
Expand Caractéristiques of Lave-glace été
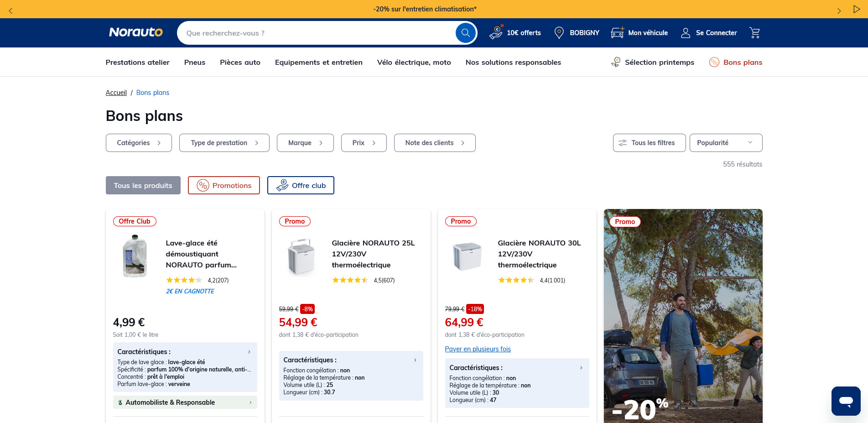185,352
